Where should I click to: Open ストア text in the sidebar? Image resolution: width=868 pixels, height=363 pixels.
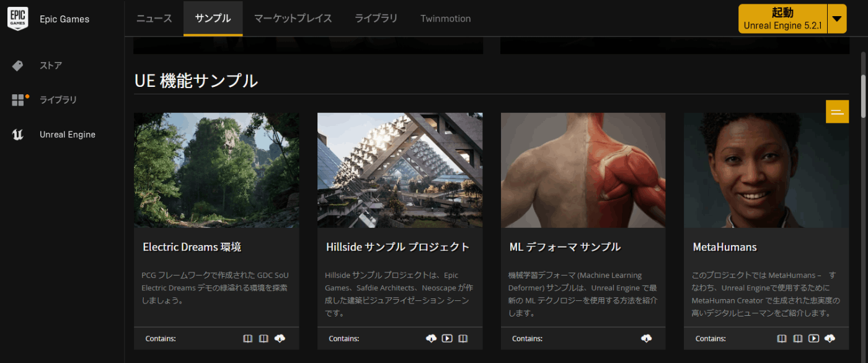[51, 66]
